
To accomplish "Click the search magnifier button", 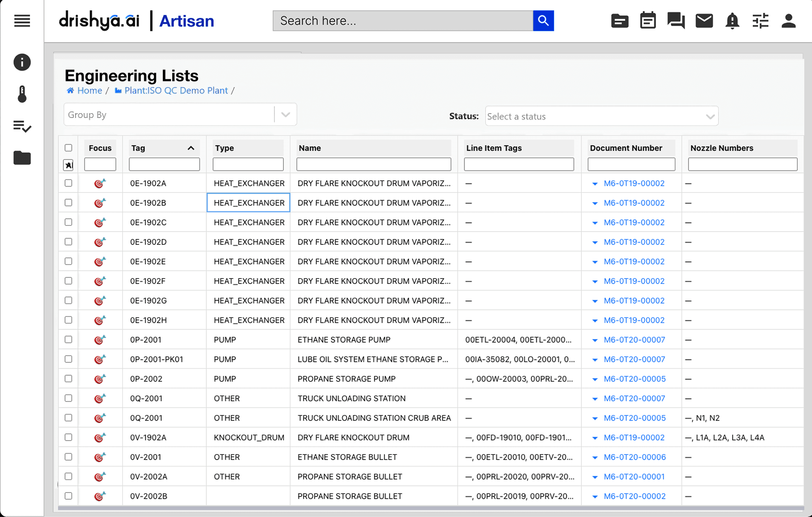I will [x=543, y=21].
